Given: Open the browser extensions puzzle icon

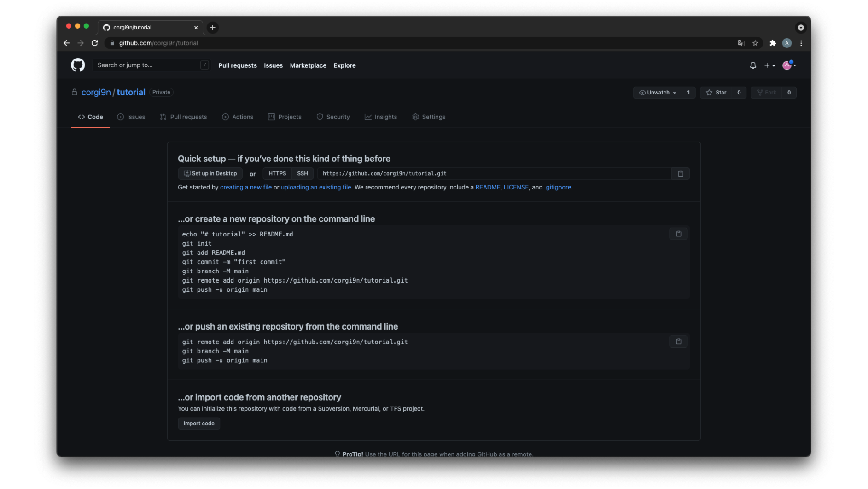Looking at the screenshot, I should coord(773,43).
